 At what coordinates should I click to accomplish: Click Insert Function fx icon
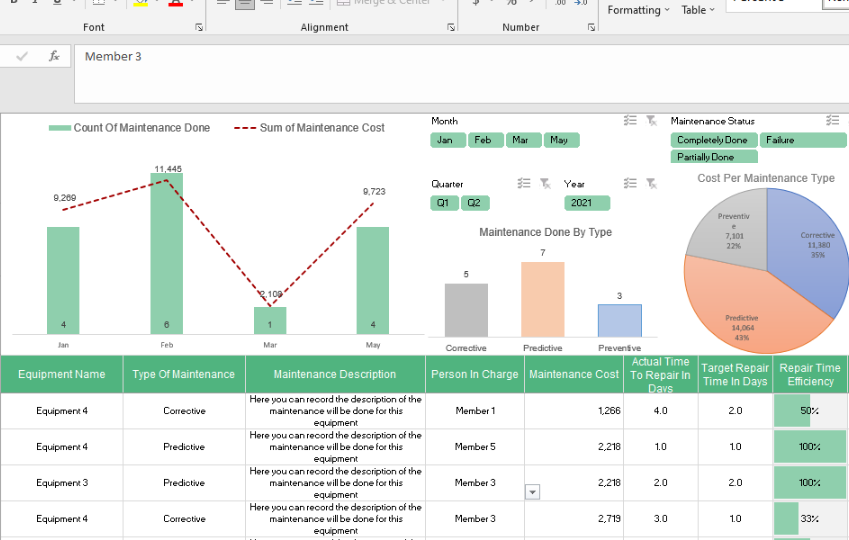point(54,57)
